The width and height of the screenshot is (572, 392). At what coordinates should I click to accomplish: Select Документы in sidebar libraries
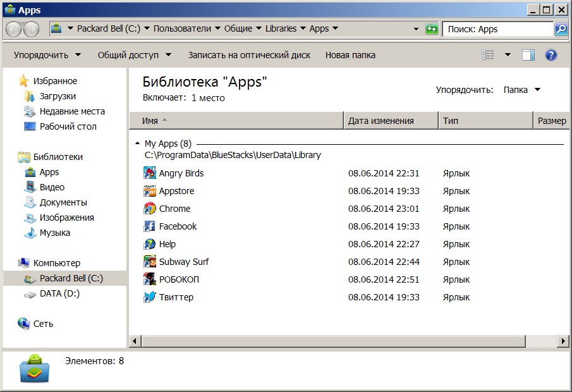63,202
